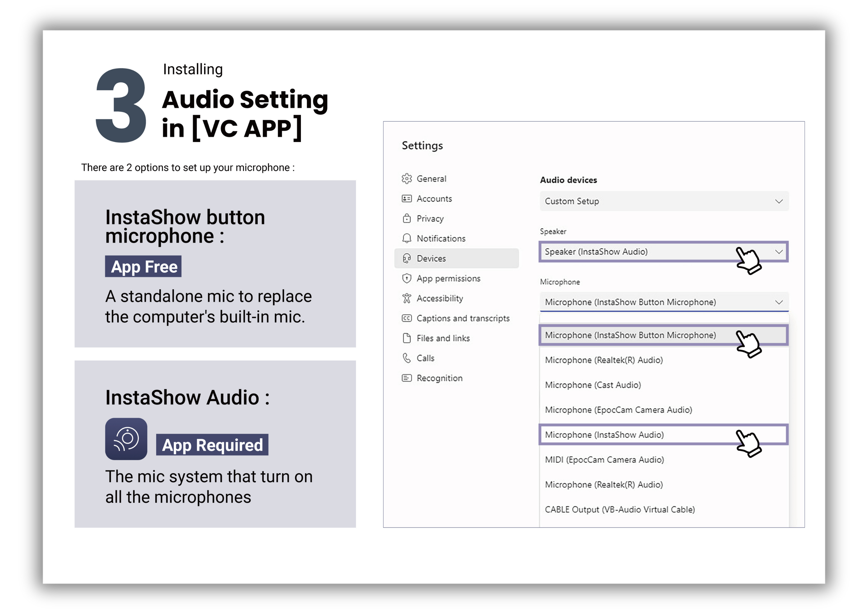Pick CABLE Output (VB-Audio Virtual Cable)
The width and height of the screenshot is (868, 614).
[620, 509]
